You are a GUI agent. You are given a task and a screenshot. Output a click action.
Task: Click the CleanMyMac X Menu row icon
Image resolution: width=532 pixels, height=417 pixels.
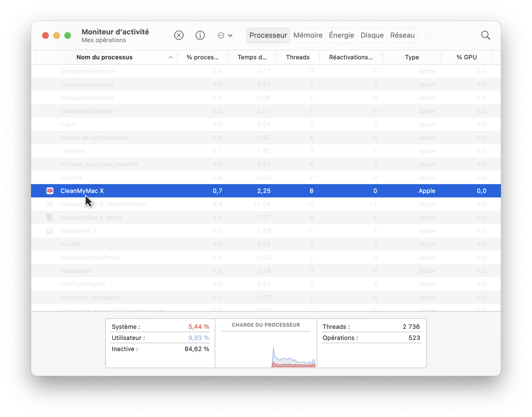(x=50, y=217)
